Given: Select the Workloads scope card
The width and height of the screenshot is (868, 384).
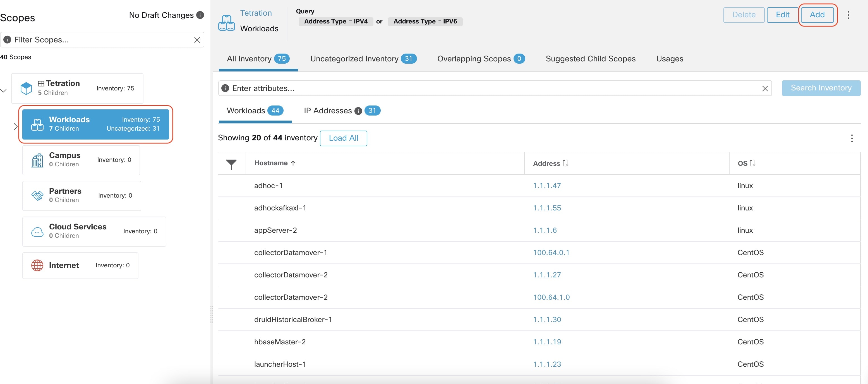Looking at the screenshot, I should pos(96,124).
